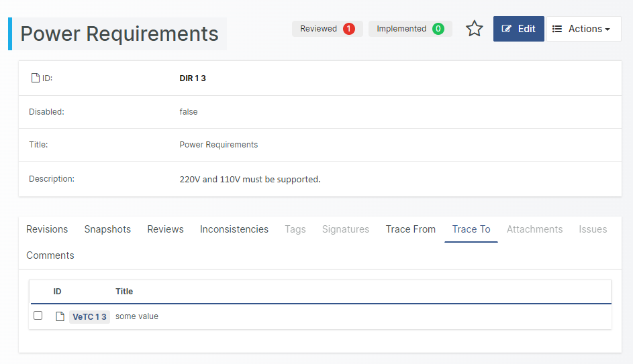Open the Actions dropdown menu

(x=583, y=29)
